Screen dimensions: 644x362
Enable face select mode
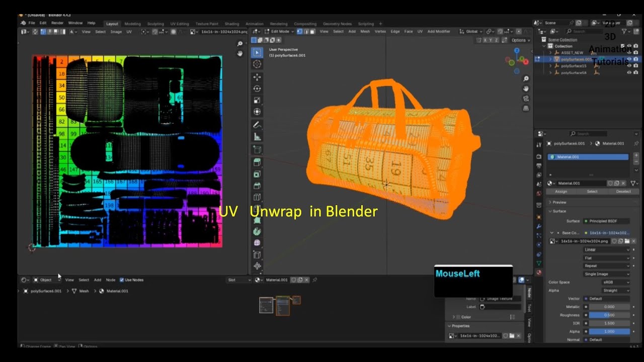tap(312, 31)
